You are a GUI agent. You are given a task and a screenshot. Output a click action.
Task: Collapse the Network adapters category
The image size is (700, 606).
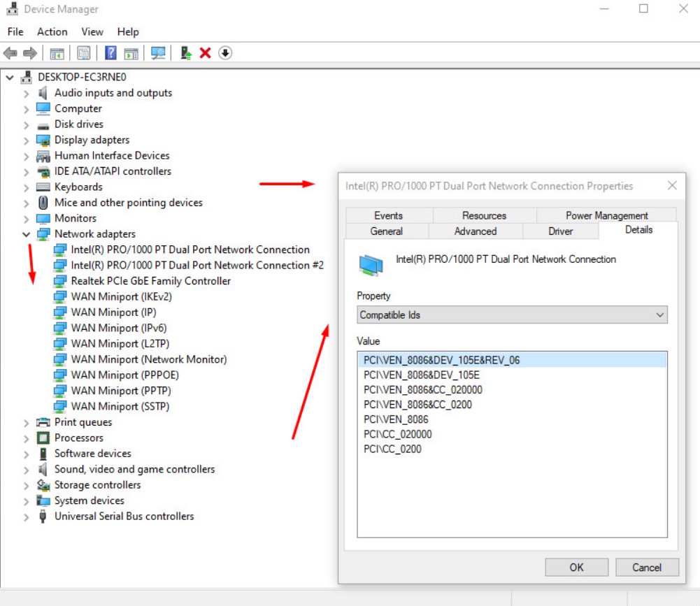[x=27, y=234]
